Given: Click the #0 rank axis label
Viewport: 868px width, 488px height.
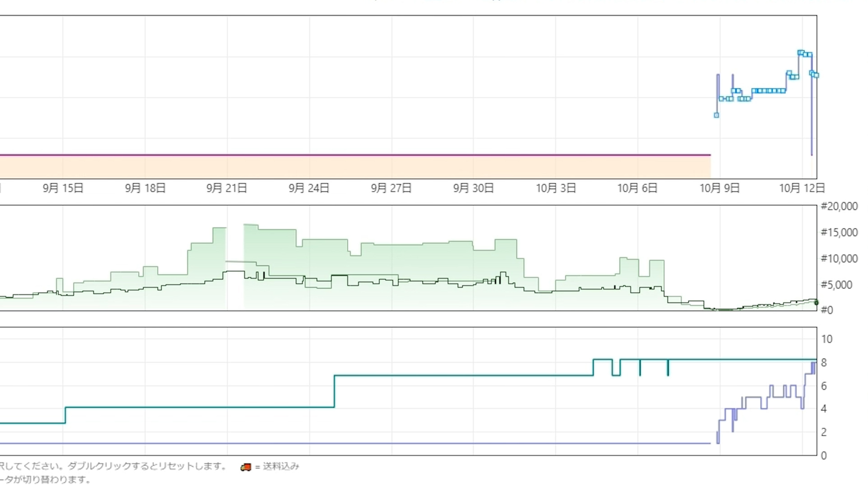Looking at the screenshot, I should 826,310.
